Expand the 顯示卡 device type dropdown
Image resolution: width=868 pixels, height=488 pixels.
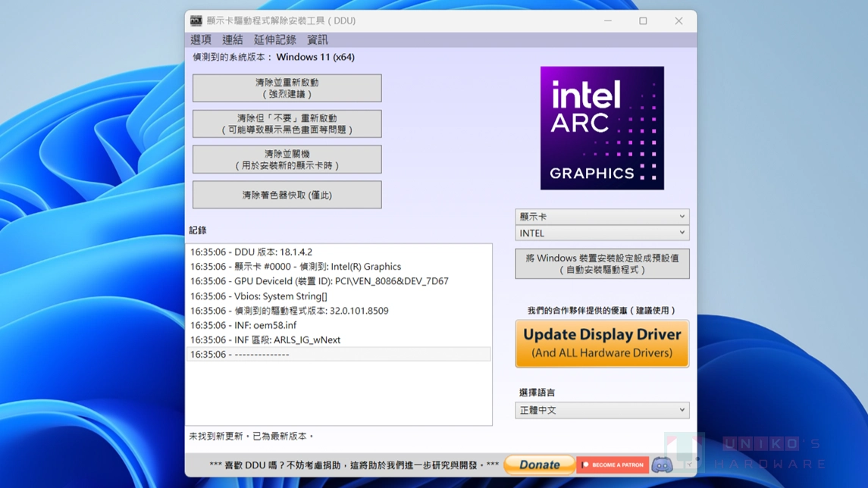click(602, 216)
